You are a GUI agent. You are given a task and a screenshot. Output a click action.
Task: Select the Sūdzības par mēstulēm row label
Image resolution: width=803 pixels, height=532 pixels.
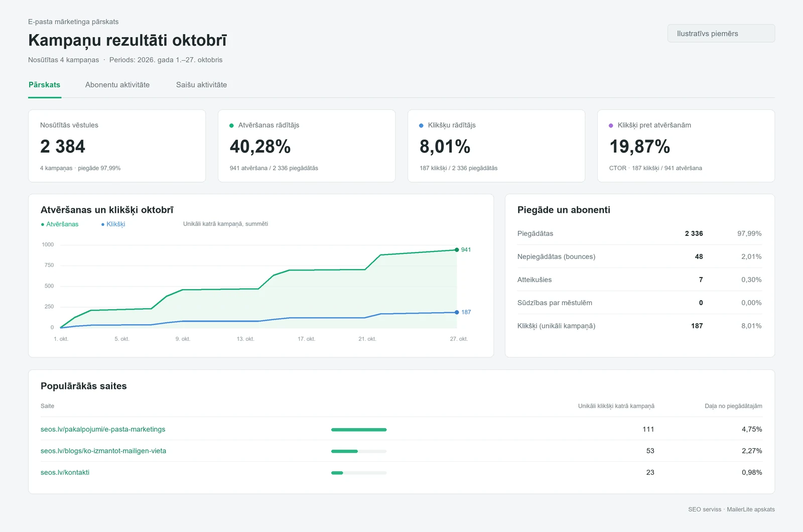coord(555,303)
